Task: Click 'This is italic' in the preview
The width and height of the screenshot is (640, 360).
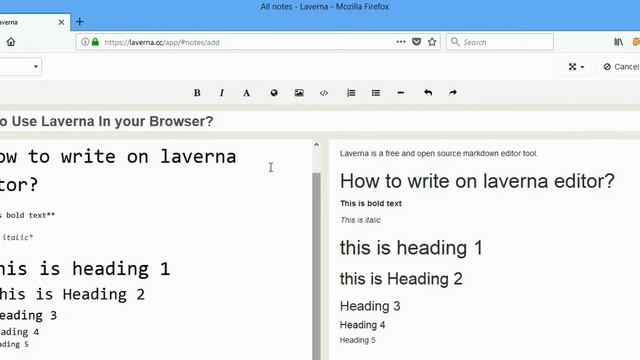Action: point(360,220)
